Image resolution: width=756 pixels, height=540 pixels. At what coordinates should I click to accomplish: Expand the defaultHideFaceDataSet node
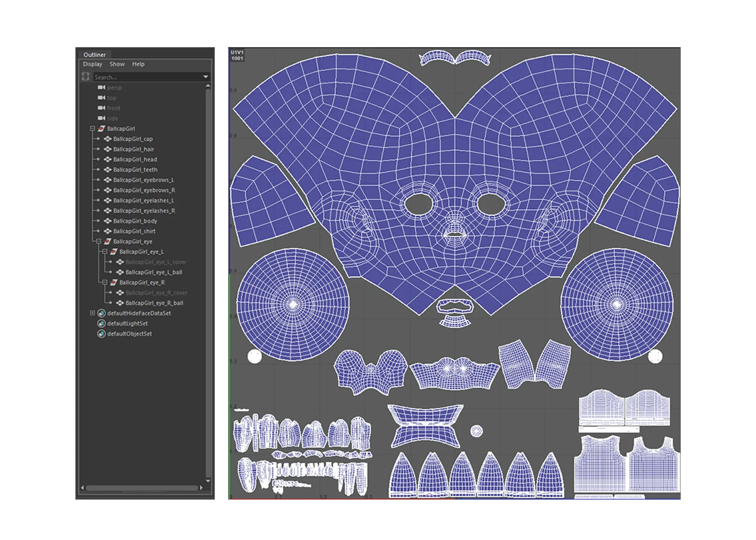[x=93, y=313]
